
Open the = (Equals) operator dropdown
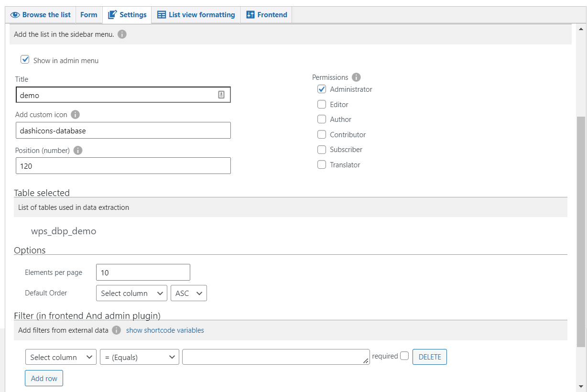[x=140, y=357]
